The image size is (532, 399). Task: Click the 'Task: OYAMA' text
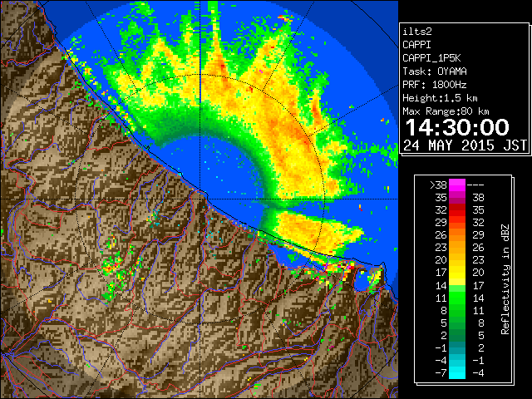435,71
